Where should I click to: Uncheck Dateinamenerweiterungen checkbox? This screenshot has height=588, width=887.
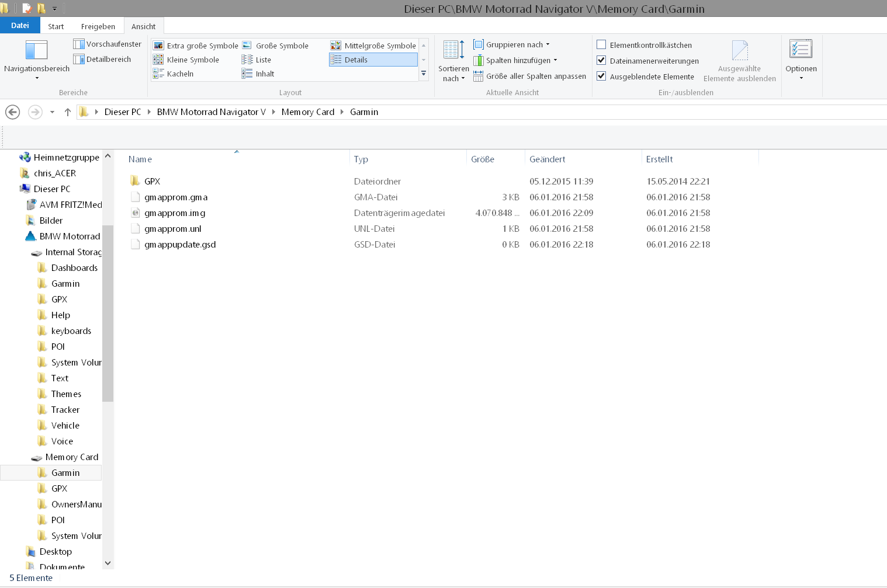pos(601,61)
